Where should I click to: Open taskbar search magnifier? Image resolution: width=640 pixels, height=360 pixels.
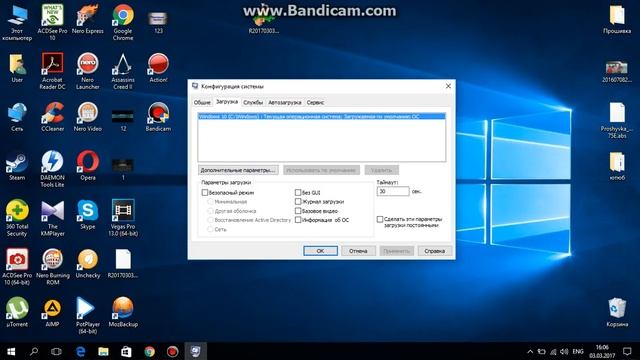click(x=34, y=351)
